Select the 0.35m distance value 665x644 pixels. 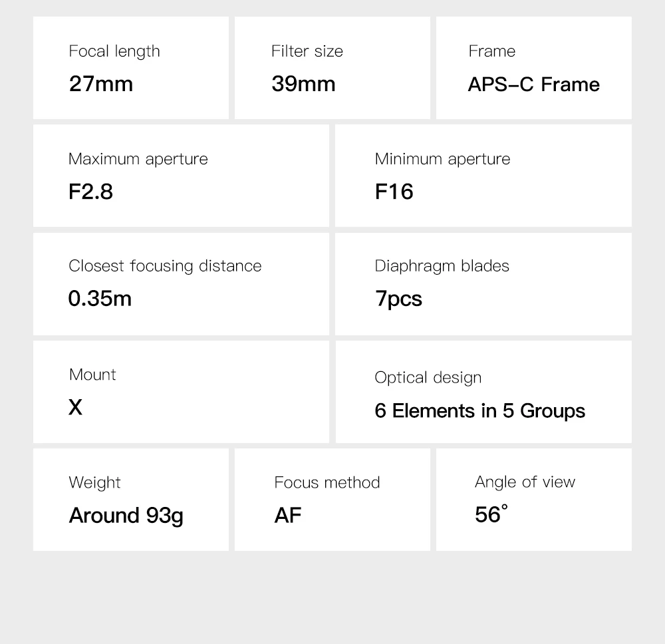pos(100,299)
